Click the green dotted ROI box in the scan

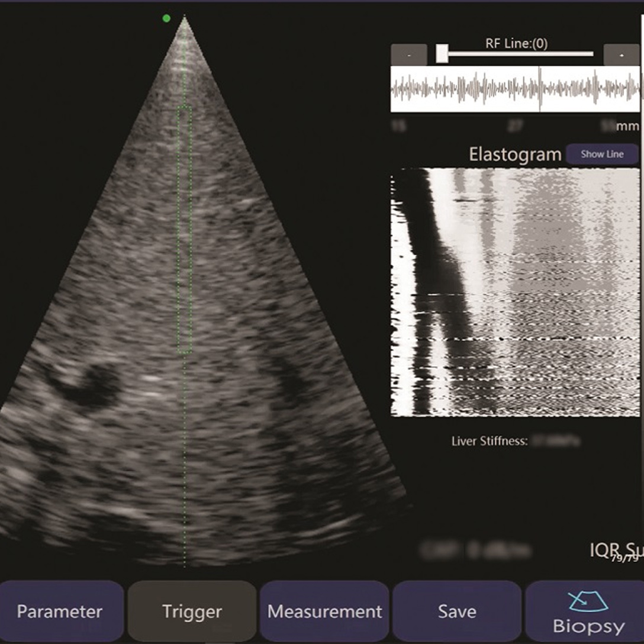[x=185, y=230]
